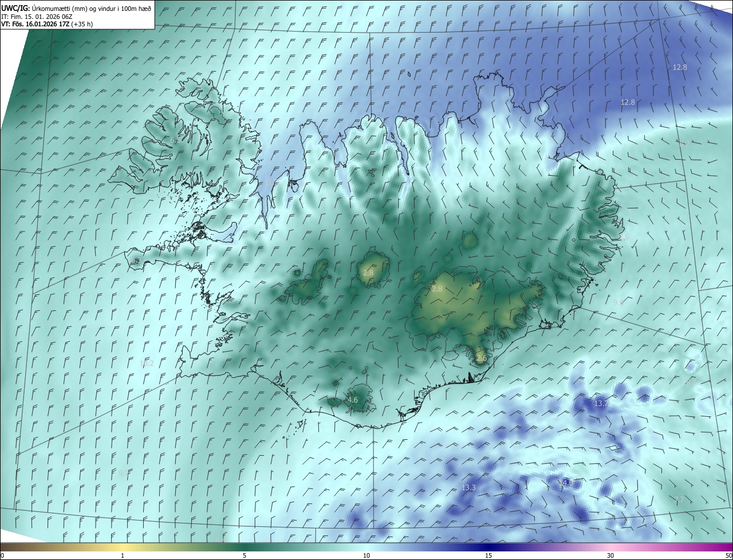Click the colour scale tick label "5"
This screenshot has height=560, width=733.
pos(245,555)
